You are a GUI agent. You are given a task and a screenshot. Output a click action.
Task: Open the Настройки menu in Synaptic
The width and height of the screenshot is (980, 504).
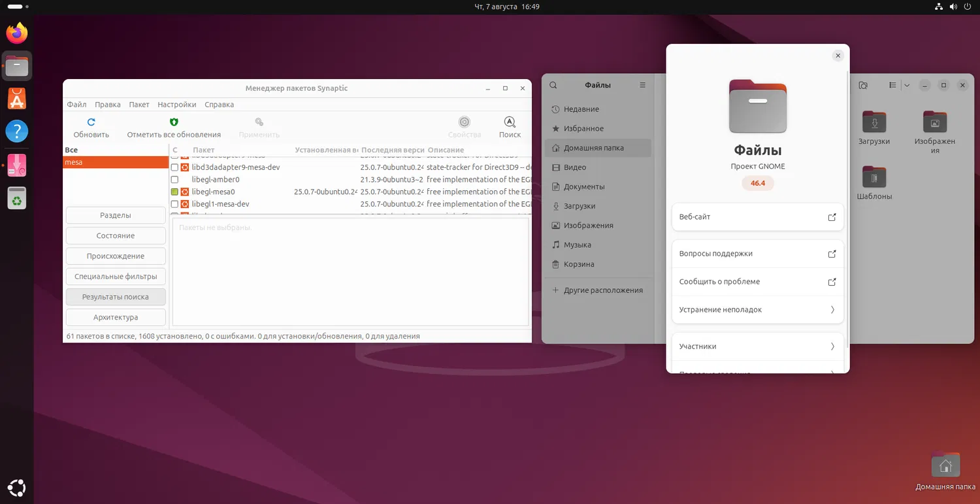pos(177,105)
